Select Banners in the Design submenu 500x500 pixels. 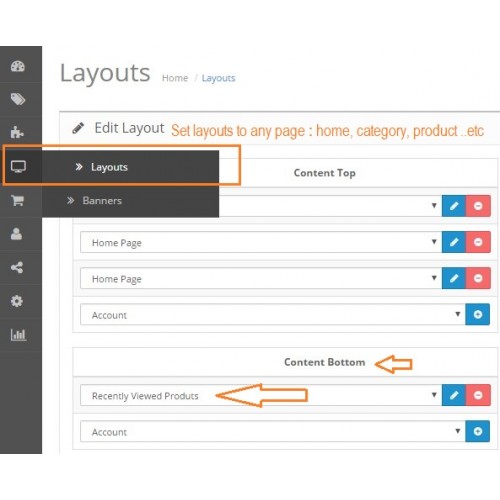(102, 201)
